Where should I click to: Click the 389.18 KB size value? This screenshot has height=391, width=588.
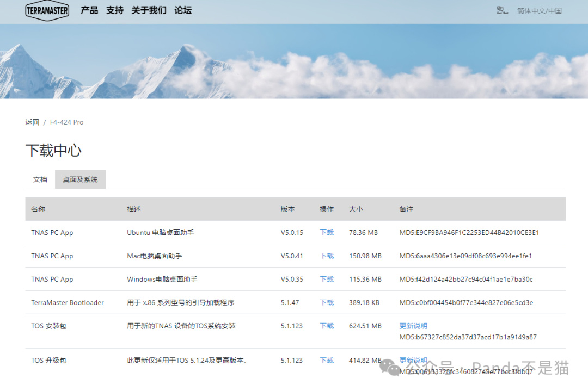pos(364,302)
